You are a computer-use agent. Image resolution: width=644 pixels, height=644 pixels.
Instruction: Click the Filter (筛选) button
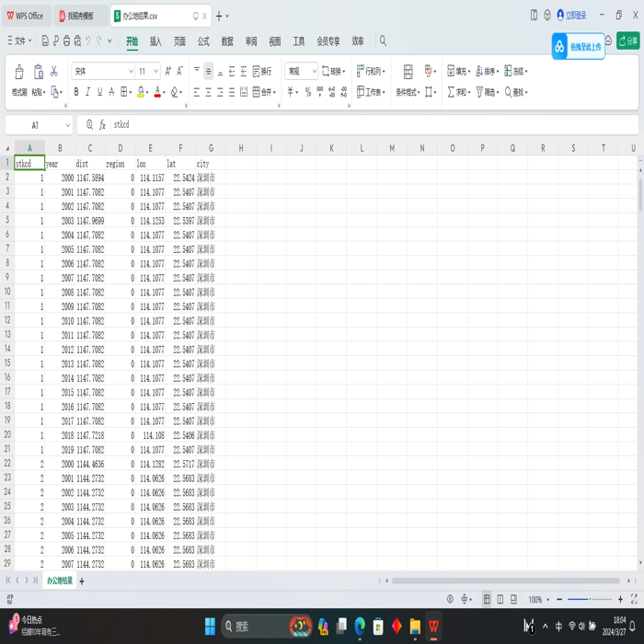click(x=487, y=92)
